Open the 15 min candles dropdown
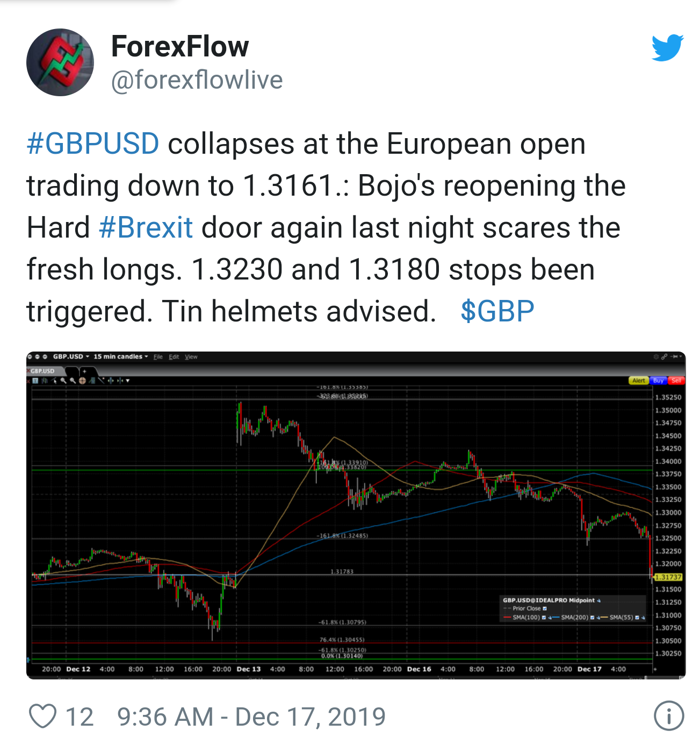The width and height of the screenshot is (700, 745). point(120,357)
